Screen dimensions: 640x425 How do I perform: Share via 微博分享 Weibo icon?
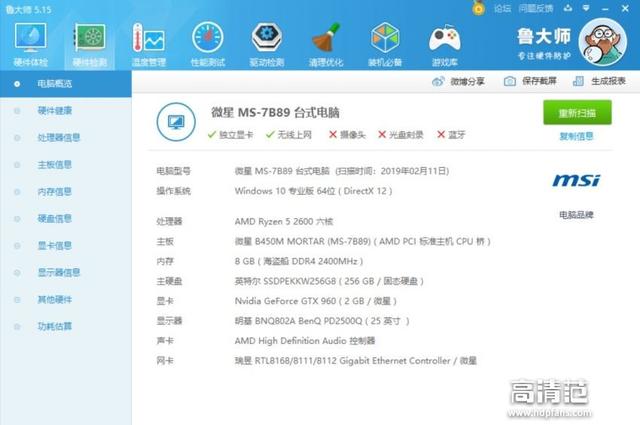[x=458, y=81]
